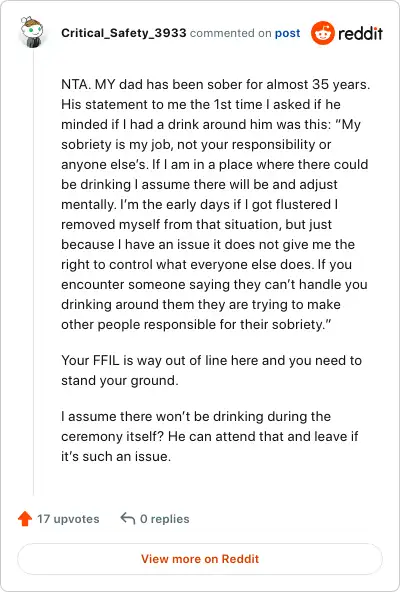
Task: Click the text "it's such an issue."
Action: [x=116, y=456]
